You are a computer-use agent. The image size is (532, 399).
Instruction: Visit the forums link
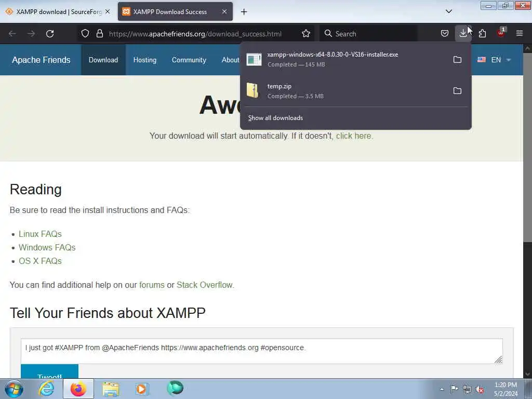pyautogui.click(x=152, y=285)
